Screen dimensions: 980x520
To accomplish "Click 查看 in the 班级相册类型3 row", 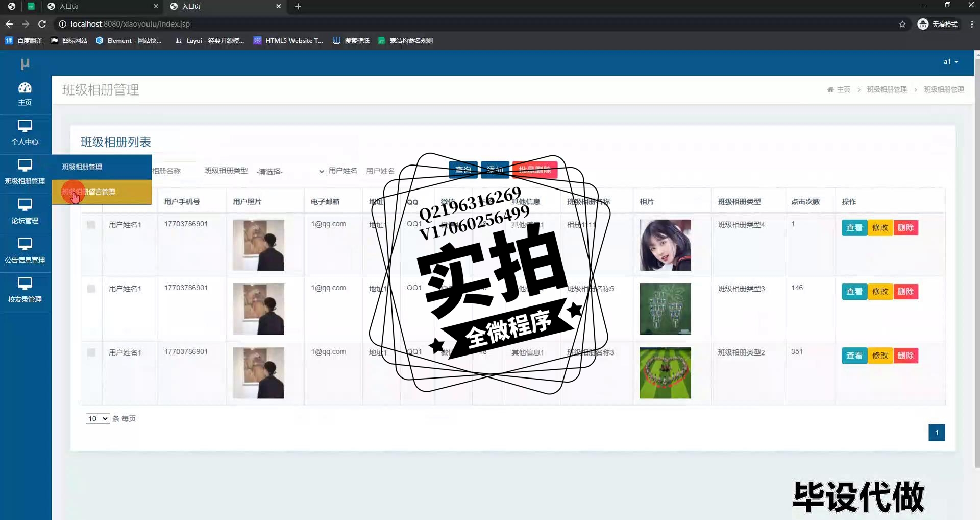I will pyautogui.click(x=854, y=292).
